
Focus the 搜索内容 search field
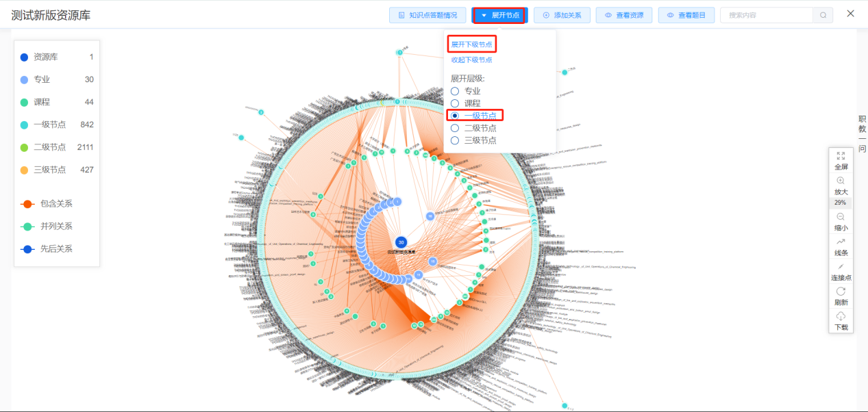click(767, 15)
